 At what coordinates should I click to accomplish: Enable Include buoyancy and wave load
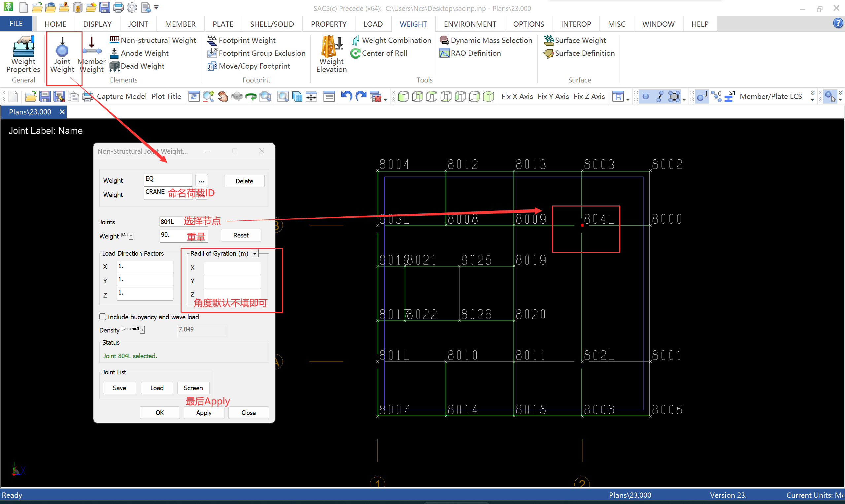point(103,317)
